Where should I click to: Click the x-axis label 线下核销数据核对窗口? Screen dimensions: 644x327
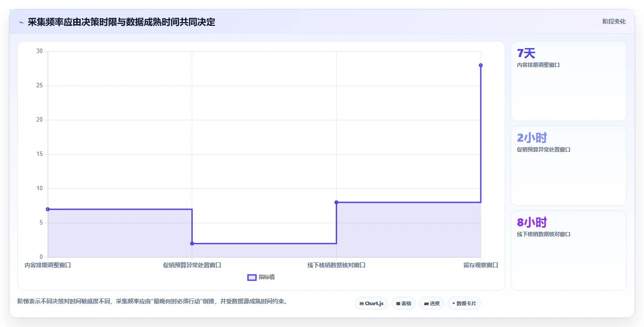pyautogui.click(x=336, y=265)
